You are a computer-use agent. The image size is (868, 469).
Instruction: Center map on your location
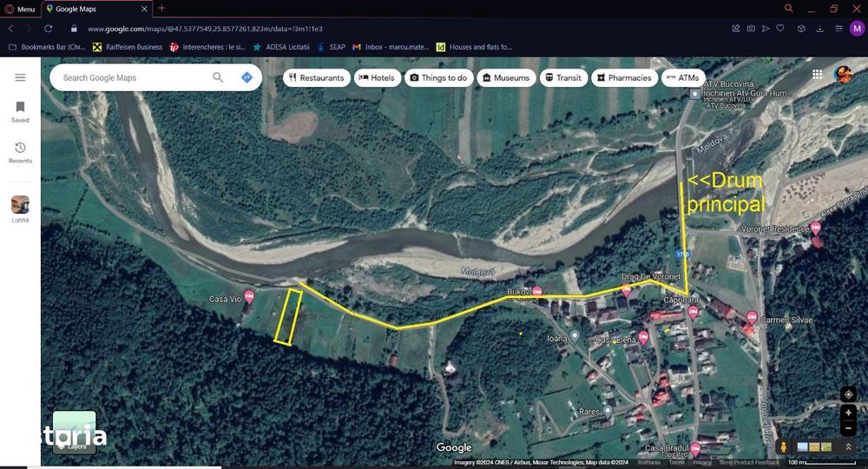[848, 394]
